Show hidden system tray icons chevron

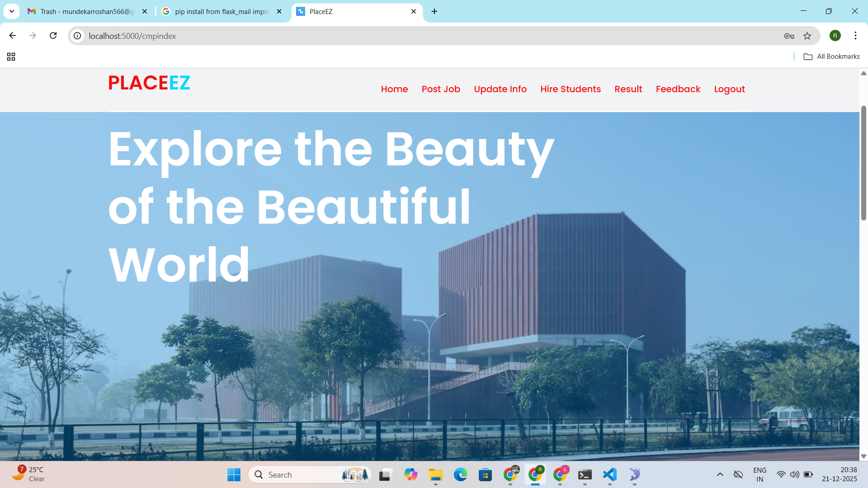coord(720,474)
